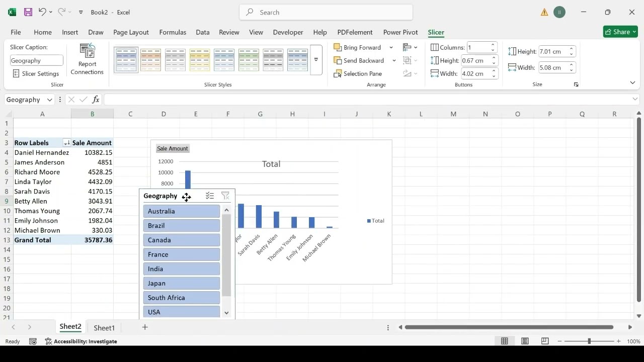
Task: Open Size dialog launcher
Action: pyautogui.click(x=576, y=84)
